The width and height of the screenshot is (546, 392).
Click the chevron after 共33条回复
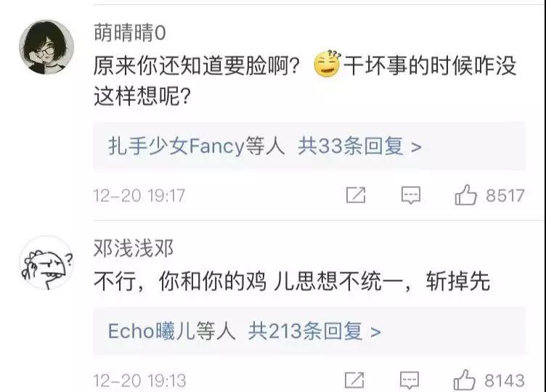click(416, 147)
